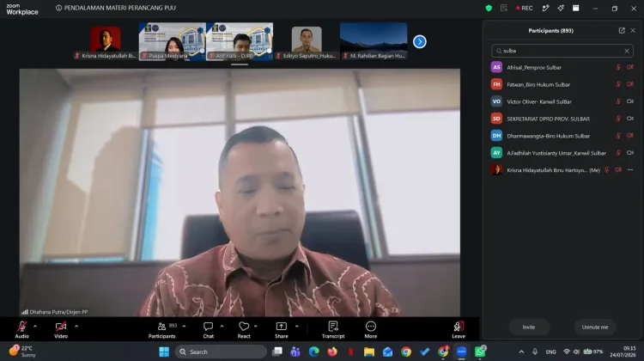
Task: Expand the arrow beside Chat
Action: pos(222,326)
